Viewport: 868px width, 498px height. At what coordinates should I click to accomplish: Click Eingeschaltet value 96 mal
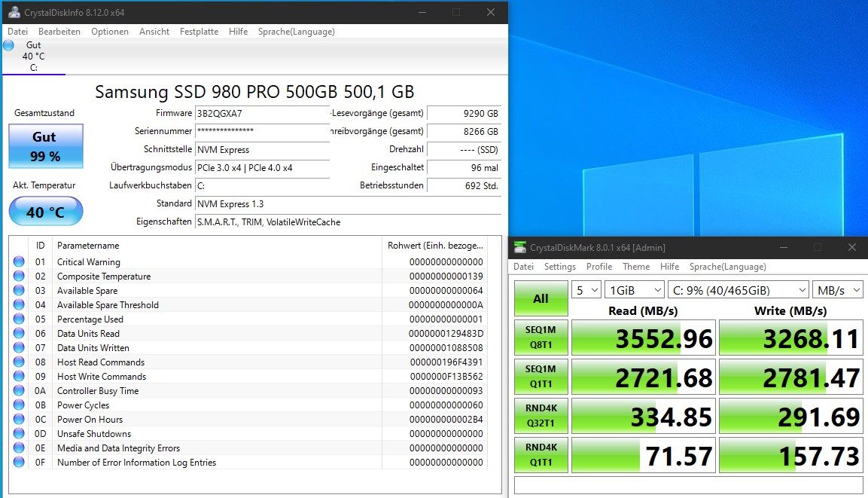pos(464,168)
